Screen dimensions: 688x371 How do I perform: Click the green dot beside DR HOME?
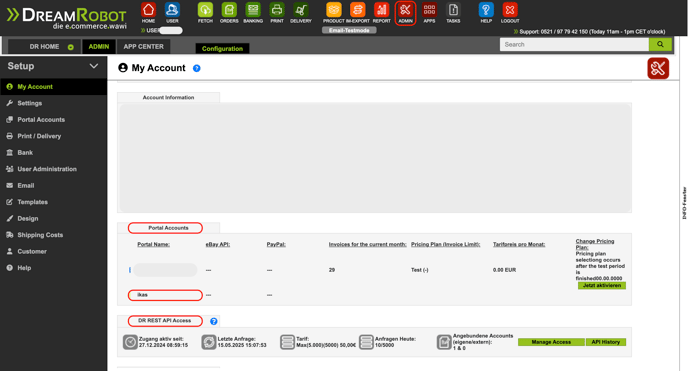(x=71, y=47)
